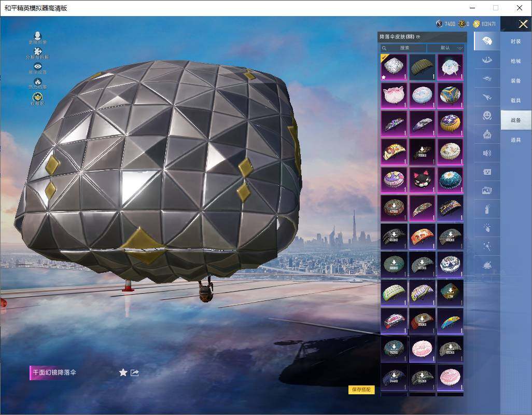Viewport: 532px width, 415px height.
Task: Select the rainbow striped parachute thumbnail
Action: tap(450, 321)
